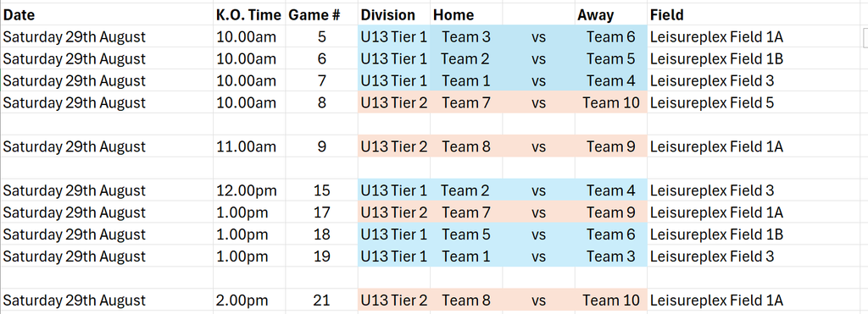Select the Date header cell
This screenshot has height=314, width=868.
[107, 14]
